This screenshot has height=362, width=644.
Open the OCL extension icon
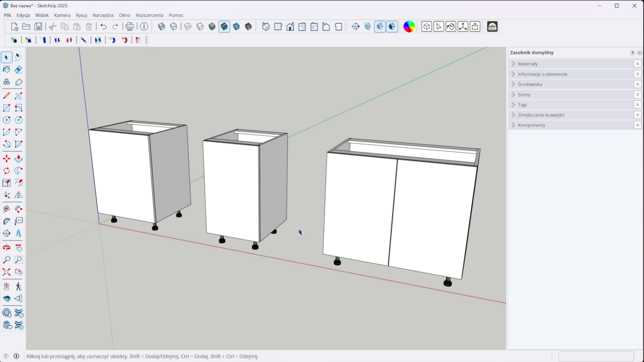(x=492, y=27)
